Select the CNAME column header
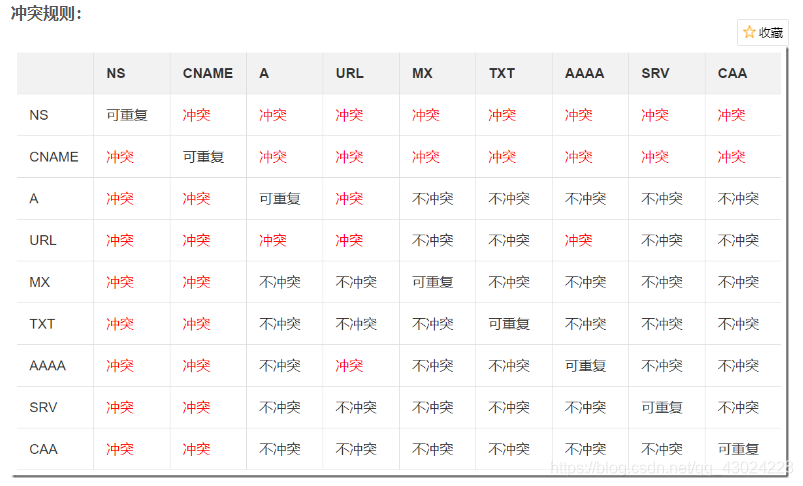This screenshot has width=803, height=486. pyautogui.click(x=207, y=73)
